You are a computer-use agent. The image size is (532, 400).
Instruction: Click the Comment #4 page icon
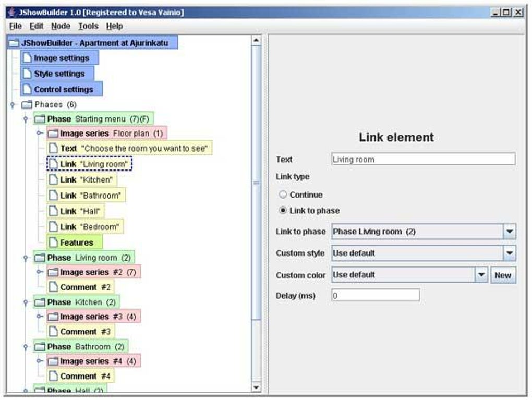[53, 376]
